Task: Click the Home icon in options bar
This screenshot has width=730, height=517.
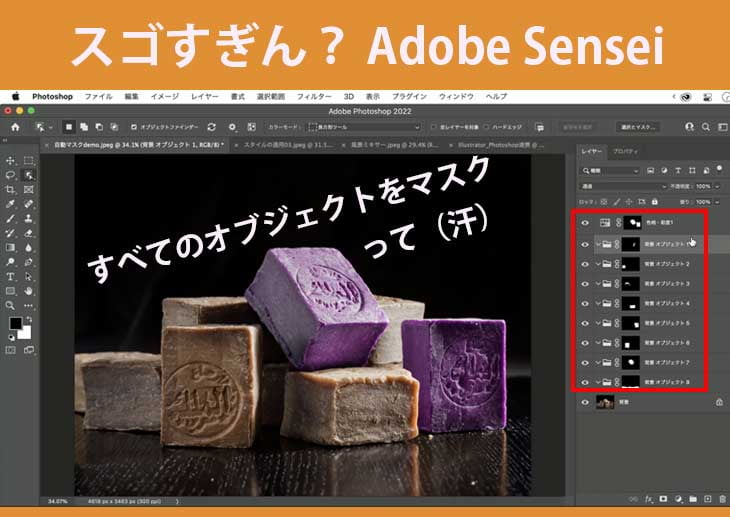Action: click(15, 127)
